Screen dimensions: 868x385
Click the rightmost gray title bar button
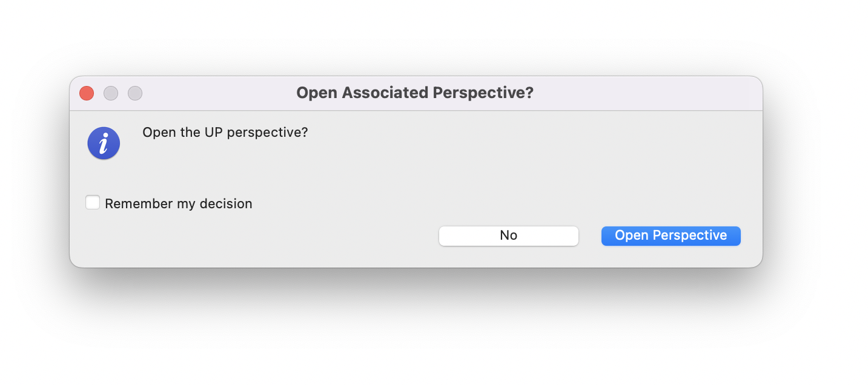pos(135,93)
